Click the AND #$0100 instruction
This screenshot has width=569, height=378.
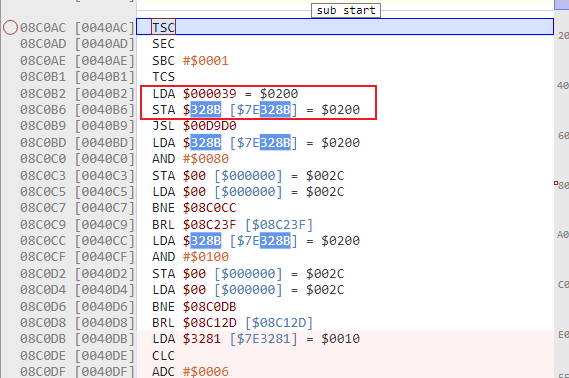(x=190, y=257)
